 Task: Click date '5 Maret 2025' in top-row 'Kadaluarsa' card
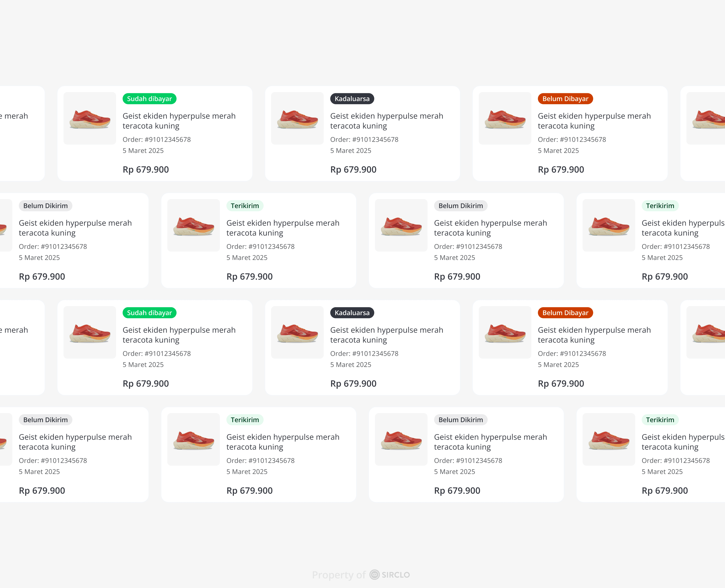(x=351, y=151)
